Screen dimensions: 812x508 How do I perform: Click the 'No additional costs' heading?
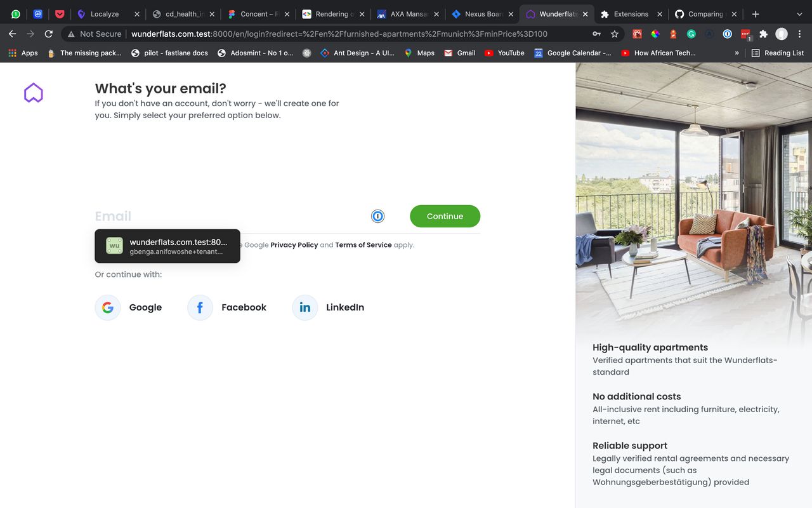pyautogui.click(x=637, y=396)
